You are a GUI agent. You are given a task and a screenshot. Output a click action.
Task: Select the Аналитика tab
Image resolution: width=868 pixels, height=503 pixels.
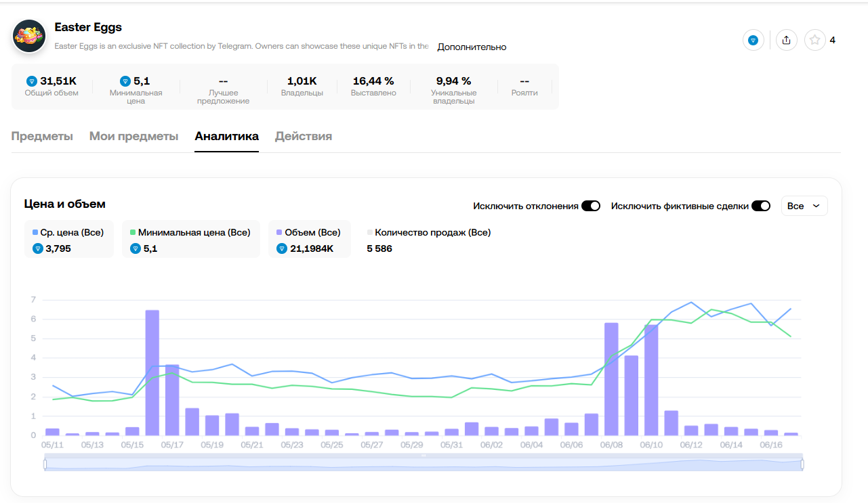pos(226,136)
